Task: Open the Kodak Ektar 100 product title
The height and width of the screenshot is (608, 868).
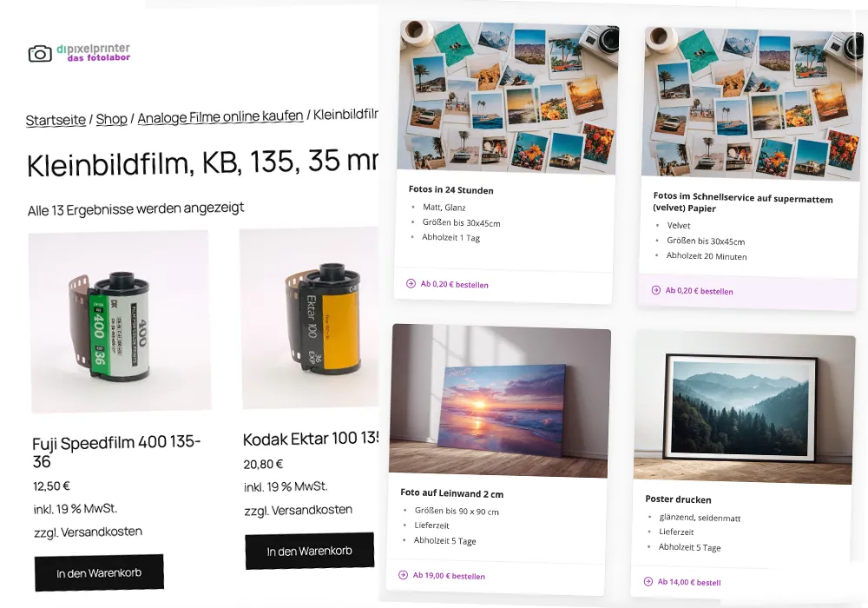Action: (x=311, y=439)
